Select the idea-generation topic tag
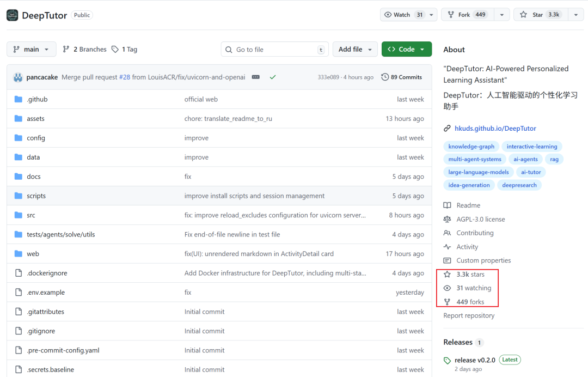This screenshot has width=588, height=377. click(x=469, y=185)
